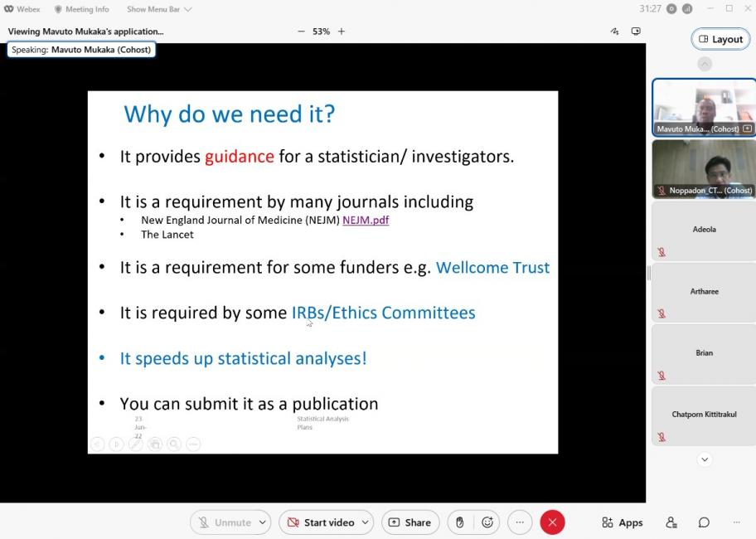
Task: Click the 'Speaking: Mavuto Mukaka (Cohost)' indicator
Action: [81, 50]
